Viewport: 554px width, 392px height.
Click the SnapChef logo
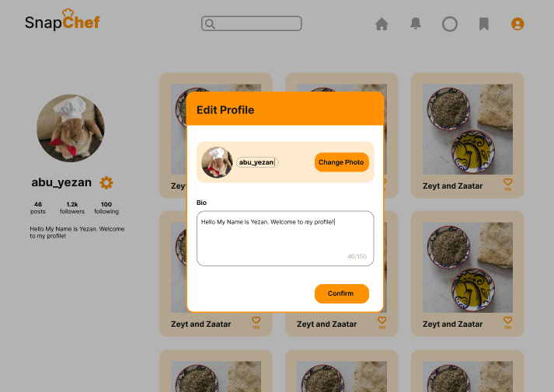coord(62,19)
